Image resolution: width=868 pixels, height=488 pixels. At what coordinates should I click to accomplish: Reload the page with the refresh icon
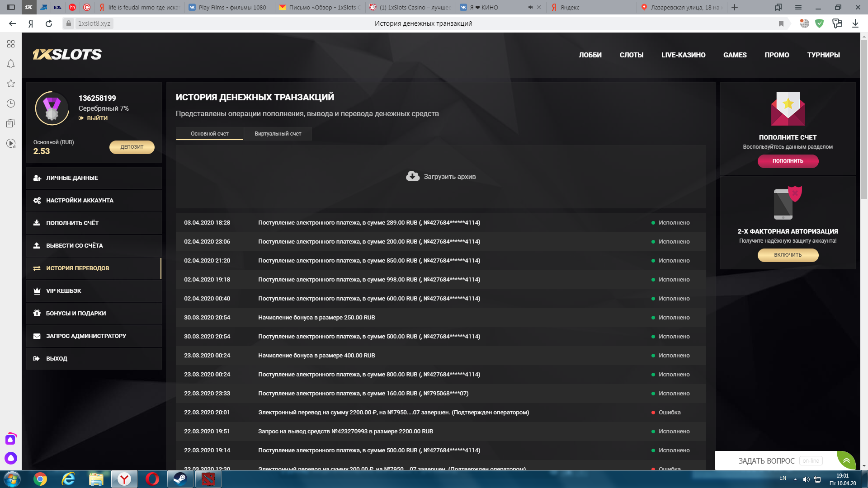coord(49,23)
